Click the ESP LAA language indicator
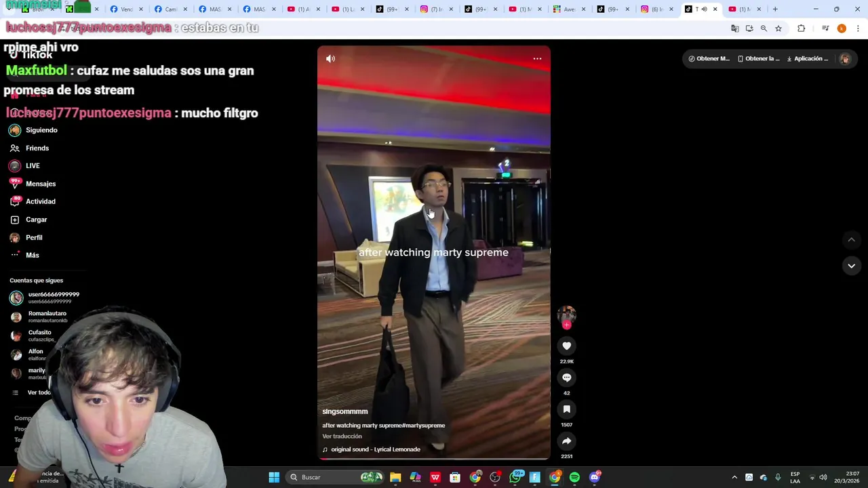The width and height of the screenshot is (868, 488). [x=795, y=477]
